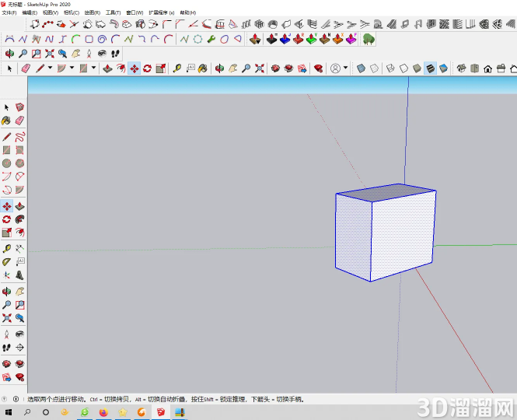Expand the Line tool dropdown arrow

click(50, 68)
